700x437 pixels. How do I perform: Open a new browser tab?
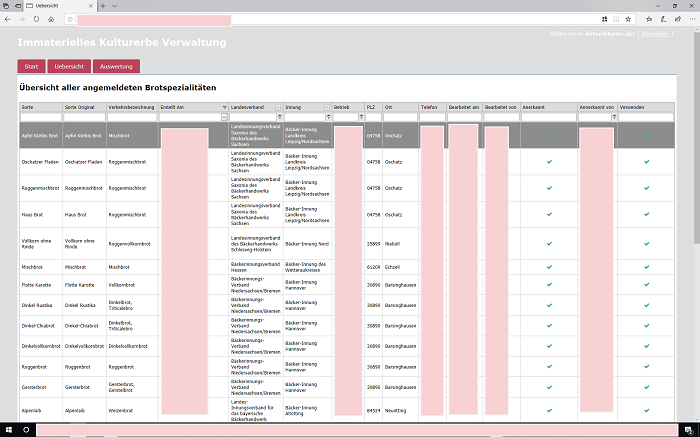point(103,6)
